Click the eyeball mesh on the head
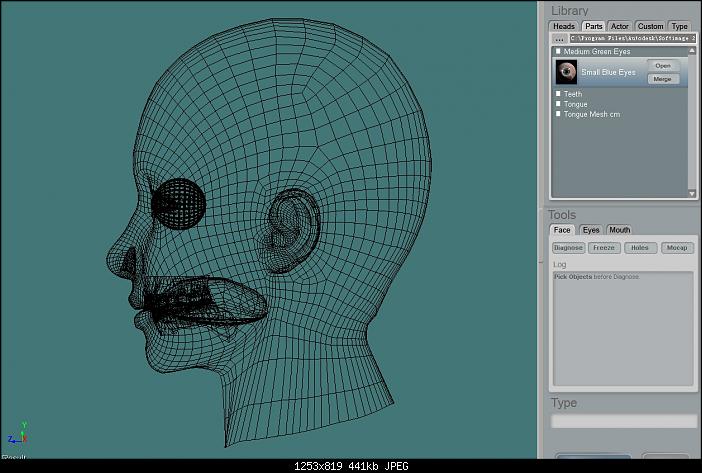Image resolution: width=702 pixels, height=473 pixels. (x=178, y=204)
